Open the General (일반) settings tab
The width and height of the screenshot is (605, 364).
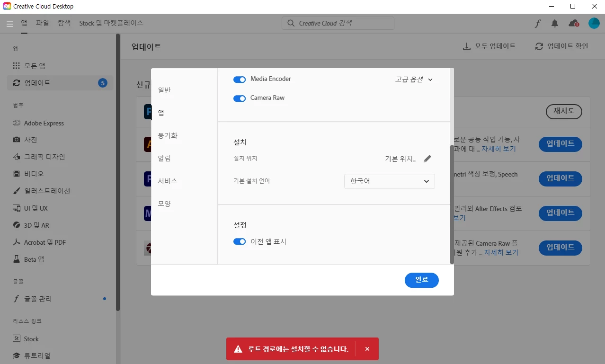pos(164,90)
